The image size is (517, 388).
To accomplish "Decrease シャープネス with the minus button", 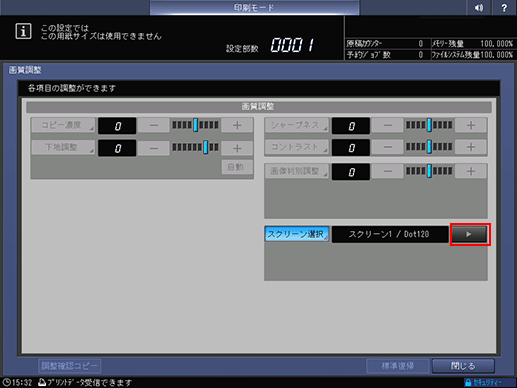I will (x=387, y=125).
